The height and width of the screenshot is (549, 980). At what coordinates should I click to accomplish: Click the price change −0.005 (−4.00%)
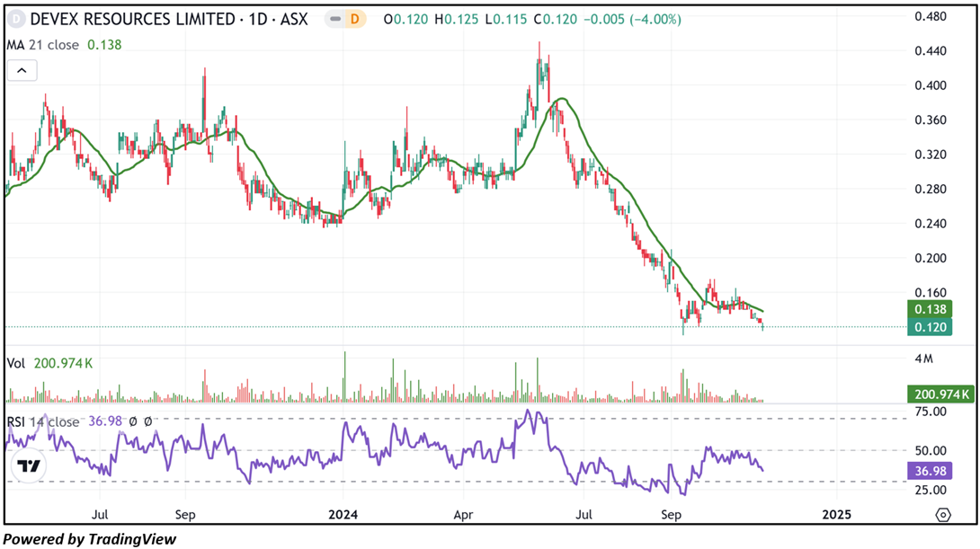pos(632,20)
